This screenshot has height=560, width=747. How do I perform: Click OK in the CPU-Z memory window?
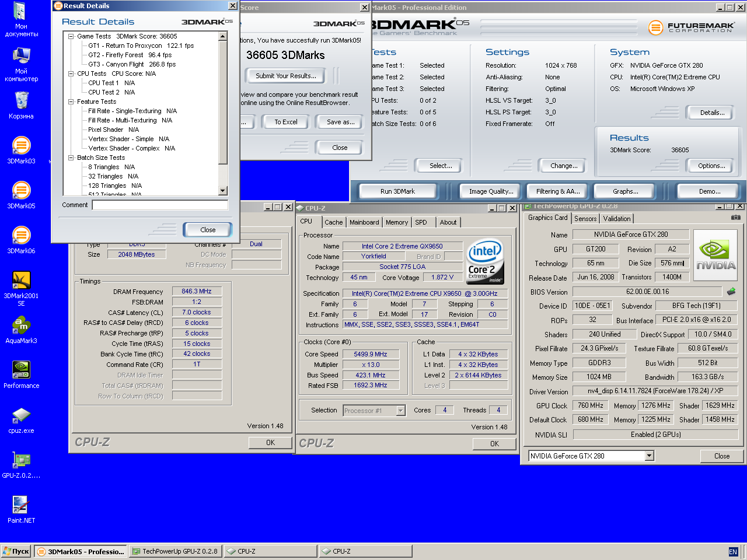pos(270,443)
